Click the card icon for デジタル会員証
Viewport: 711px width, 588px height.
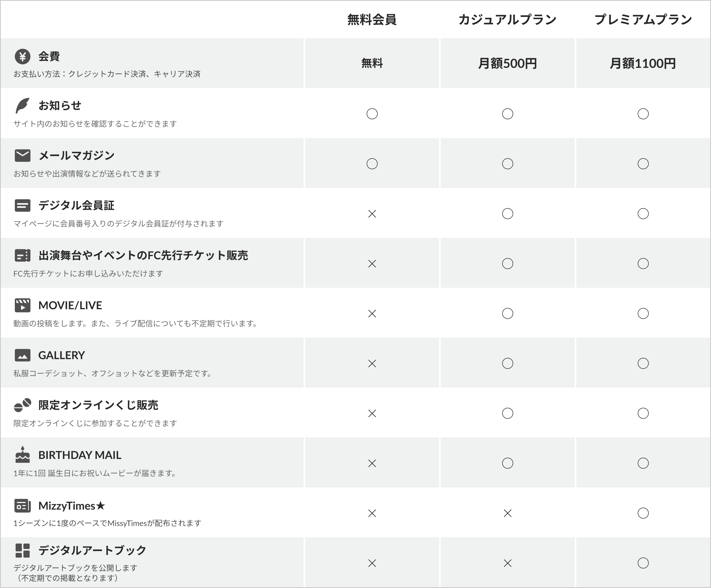pos(23,205)
